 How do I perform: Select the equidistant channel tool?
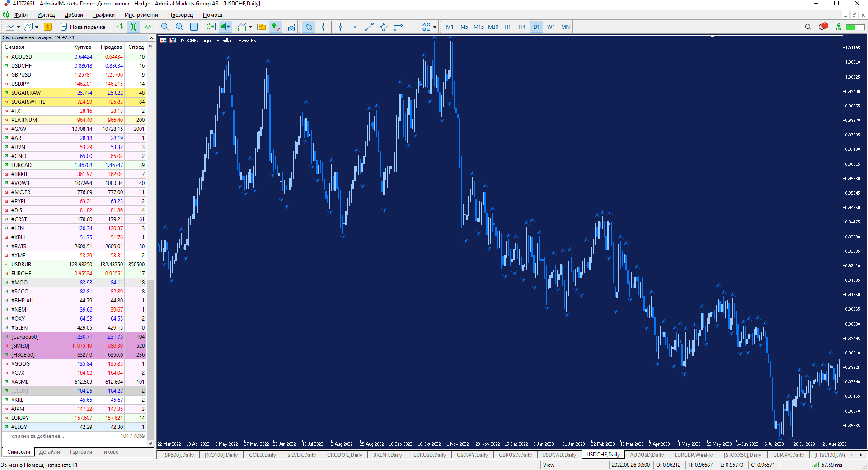[384, 27]
